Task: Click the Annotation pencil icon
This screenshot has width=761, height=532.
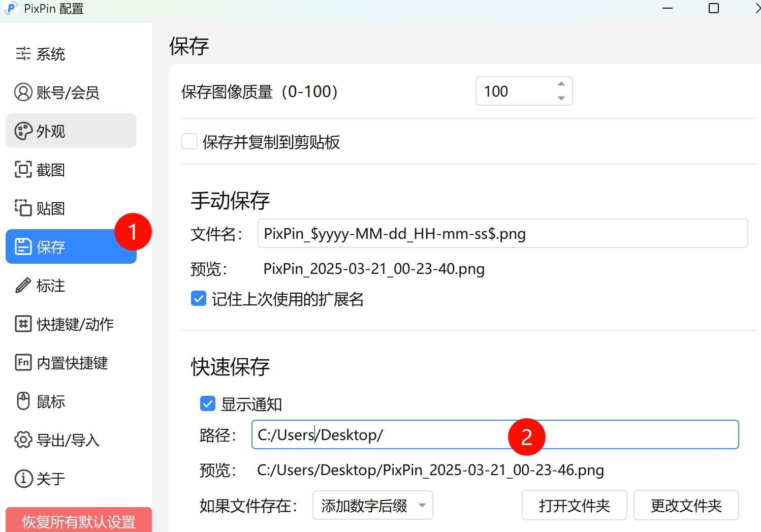Action: click(23, 286)
